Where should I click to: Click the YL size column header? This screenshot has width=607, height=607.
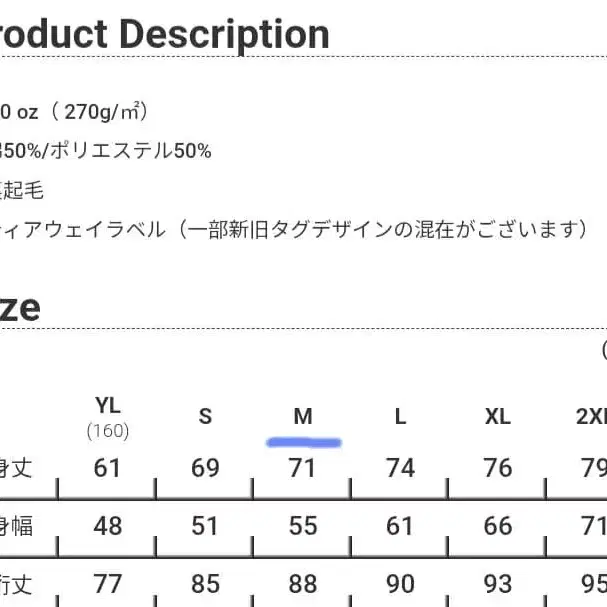[x=108, y=406]
